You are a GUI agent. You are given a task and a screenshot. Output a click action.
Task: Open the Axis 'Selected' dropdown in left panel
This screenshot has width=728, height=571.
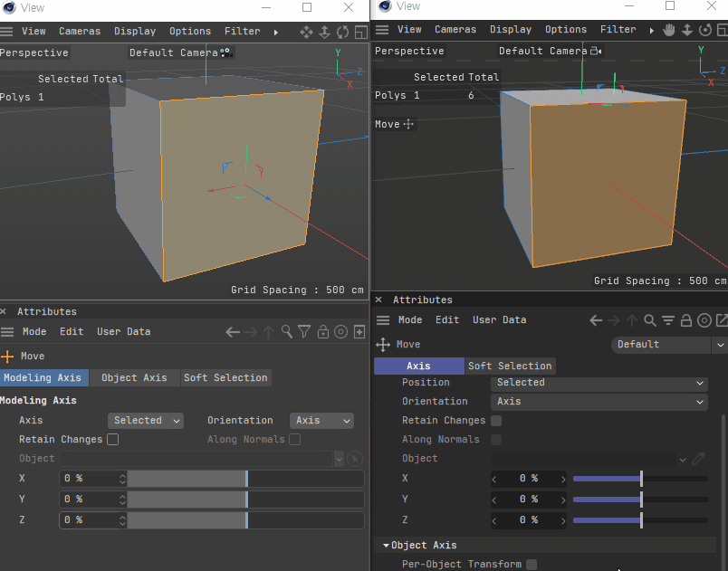coord(145,421)
